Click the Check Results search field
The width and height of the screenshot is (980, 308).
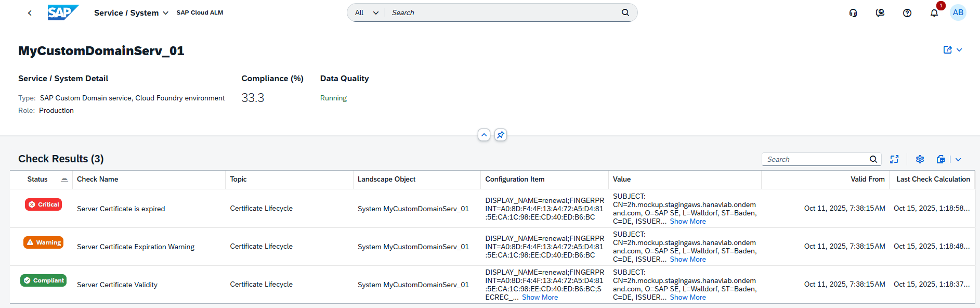point(816,160)
